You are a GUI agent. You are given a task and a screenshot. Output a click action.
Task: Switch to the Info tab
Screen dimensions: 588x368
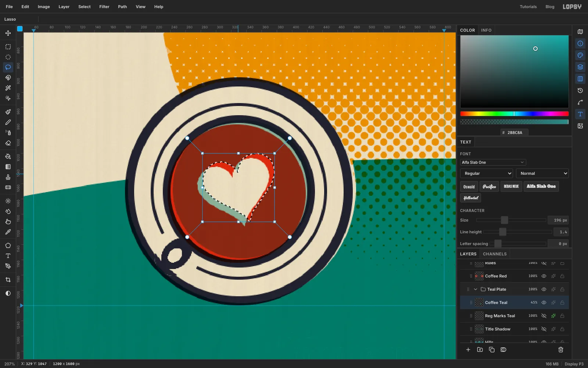486,30
